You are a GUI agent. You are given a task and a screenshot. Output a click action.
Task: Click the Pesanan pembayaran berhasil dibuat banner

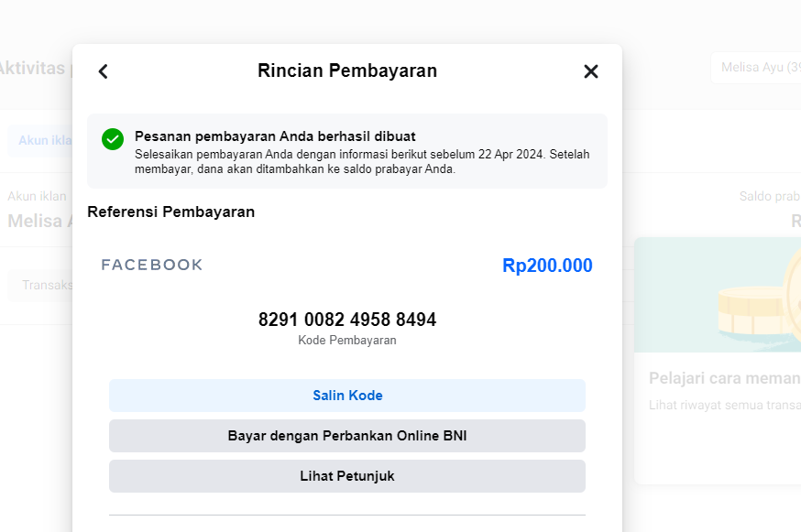click(x=347, y=151)
